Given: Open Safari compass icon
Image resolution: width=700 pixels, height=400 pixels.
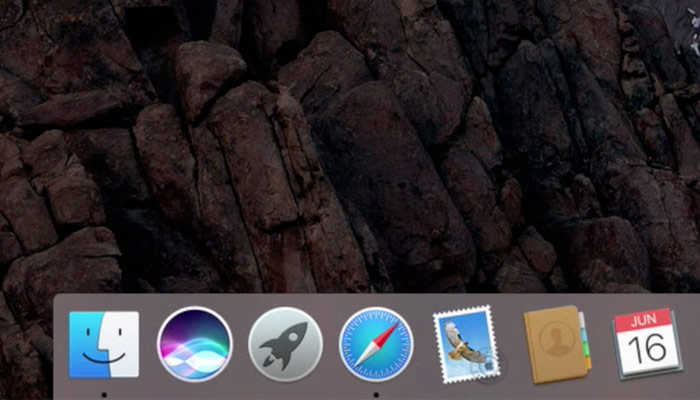Looking at the screenshot, I should (x=376, y=344).
